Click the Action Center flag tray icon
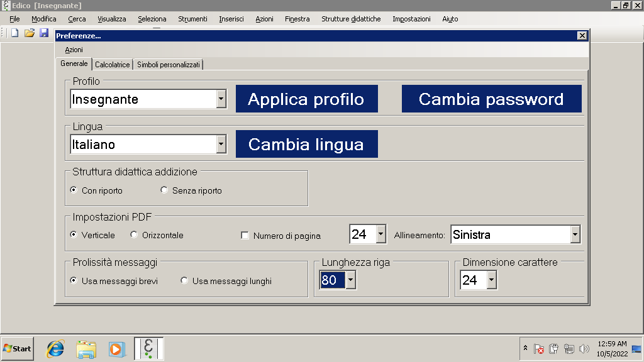The width and height of the screenshot is (644, 362). (x=538, y=349)
